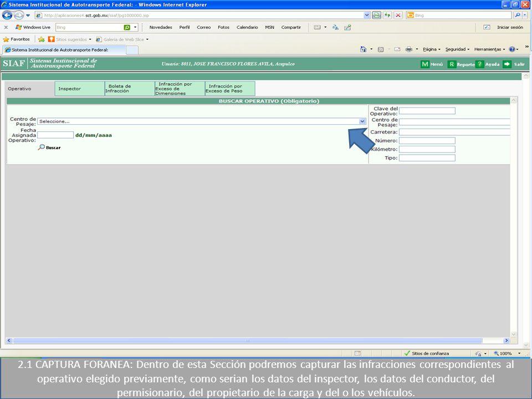
Task: Select the Sistema Institucional browser tab
Action: pos(64,50)
